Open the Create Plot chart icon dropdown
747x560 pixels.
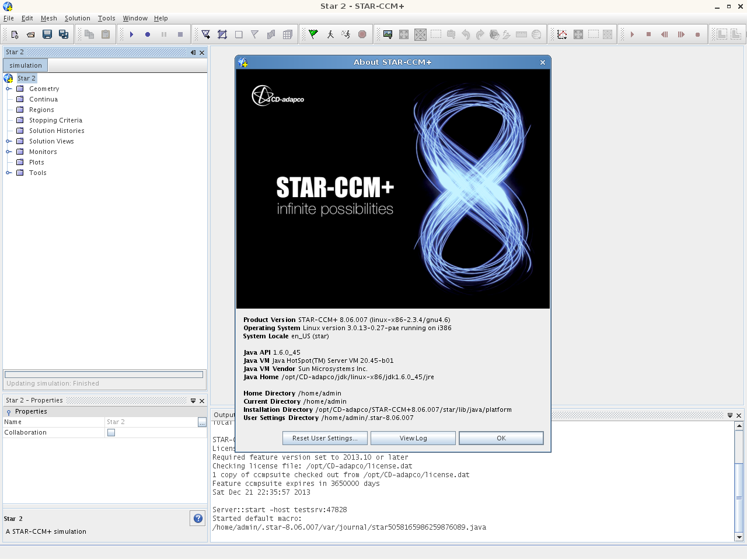click(x=562, y=34)
